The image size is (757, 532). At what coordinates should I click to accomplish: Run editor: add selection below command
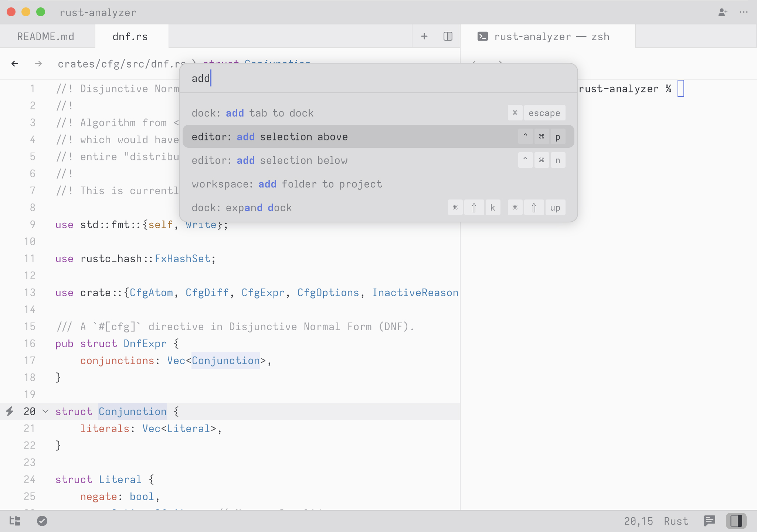coord(269,160)
